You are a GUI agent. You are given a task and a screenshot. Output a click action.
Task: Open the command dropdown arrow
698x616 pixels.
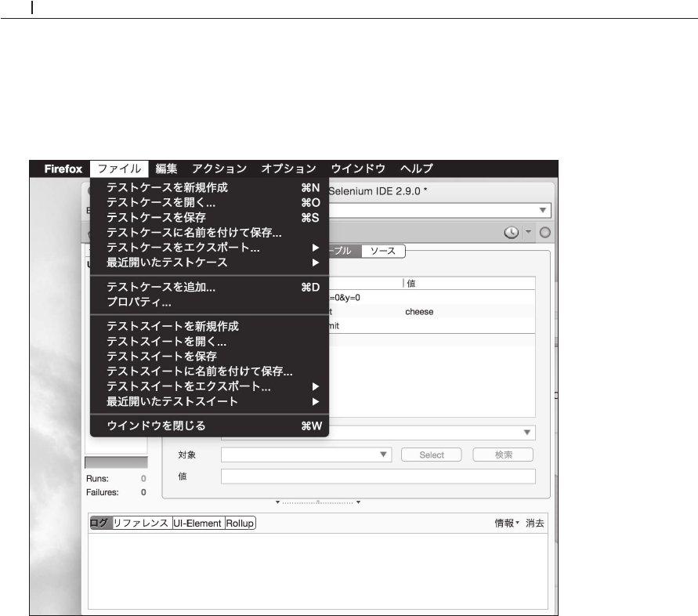[527, 433]
